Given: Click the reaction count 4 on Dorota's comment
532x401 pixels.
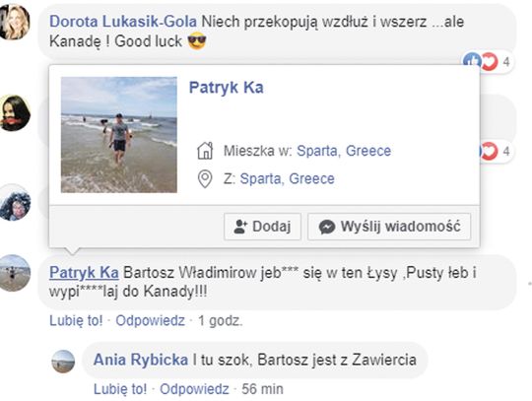Looking at the screenshot, I should pos(505,62).
